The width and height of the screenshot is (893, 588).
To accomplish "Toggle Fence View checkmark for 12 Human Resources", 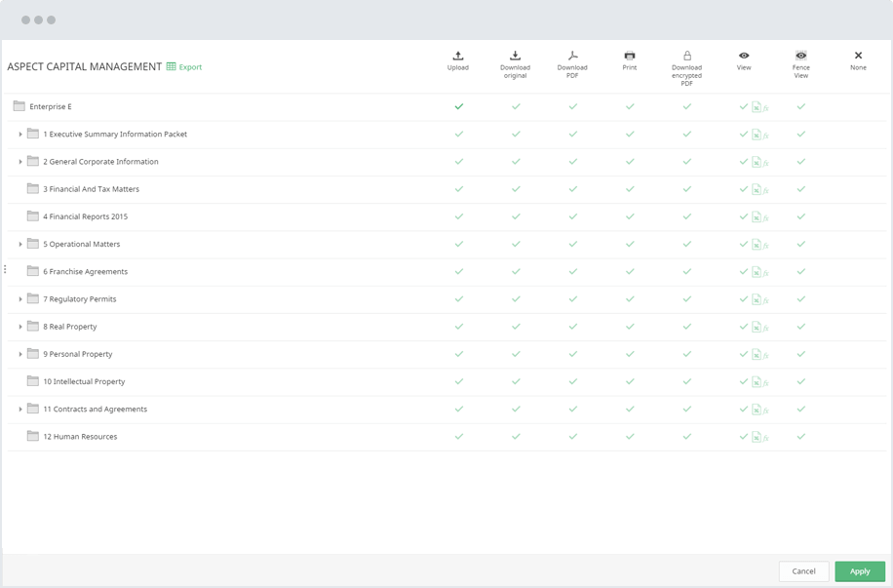I will point(800,437).
